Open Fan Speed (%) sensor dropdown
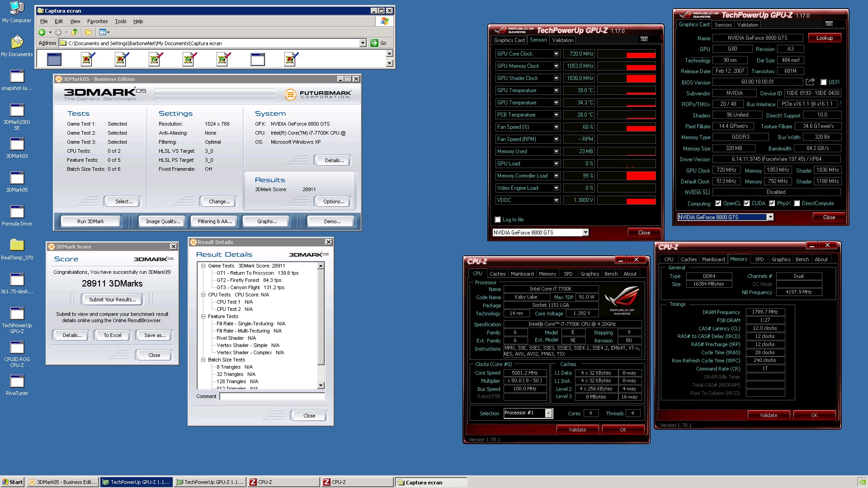Viewport: 868px width, 488px height. pyautogui.click(x=556, y=127)
